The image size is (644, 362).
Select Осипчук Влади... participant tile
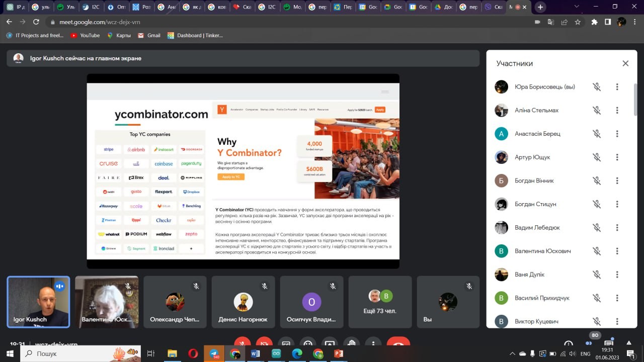click(311, 302)
